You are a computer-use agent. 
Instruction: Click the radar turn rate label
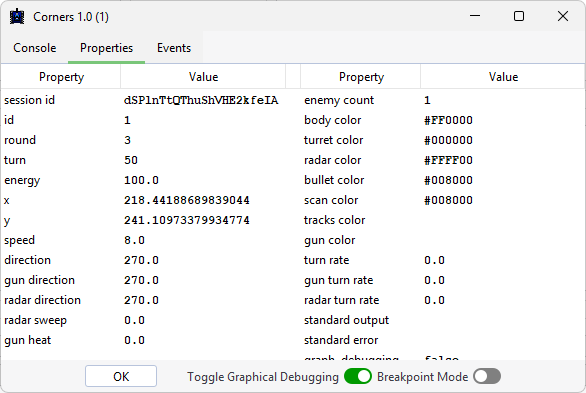[341, 300]
